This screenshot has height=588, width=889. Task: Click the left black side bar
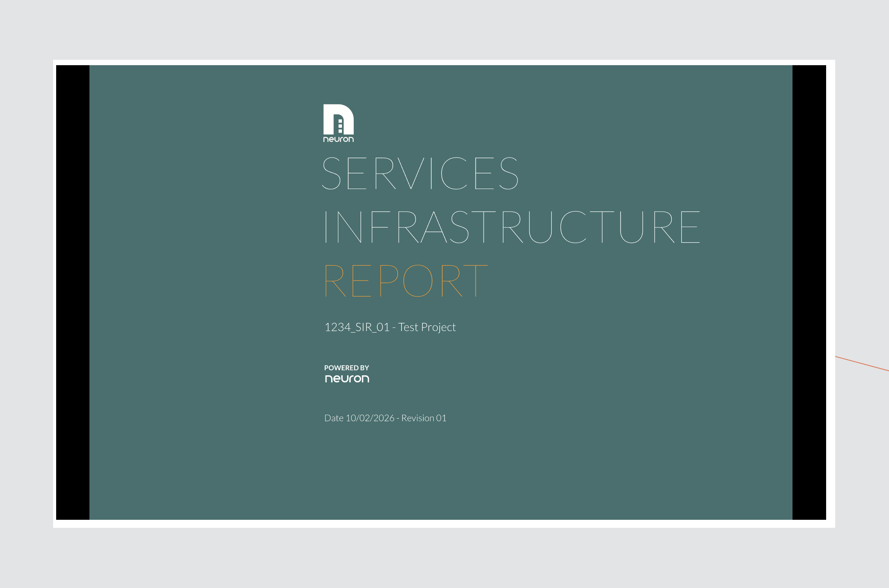[72, 293]
